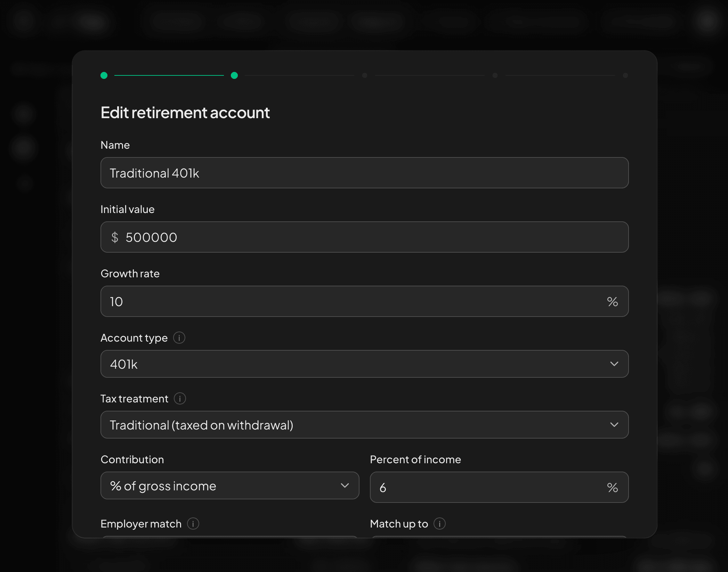Click the Initial value field showing 500000
Screen dimensions: 728x572
click(364, 237)
